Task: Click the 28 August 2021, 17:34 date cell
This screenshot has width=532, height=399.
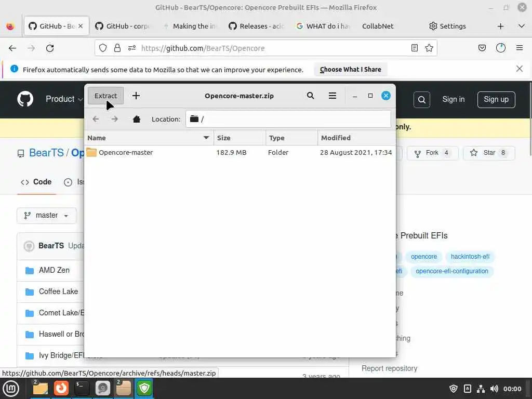Action: (355, 153)
